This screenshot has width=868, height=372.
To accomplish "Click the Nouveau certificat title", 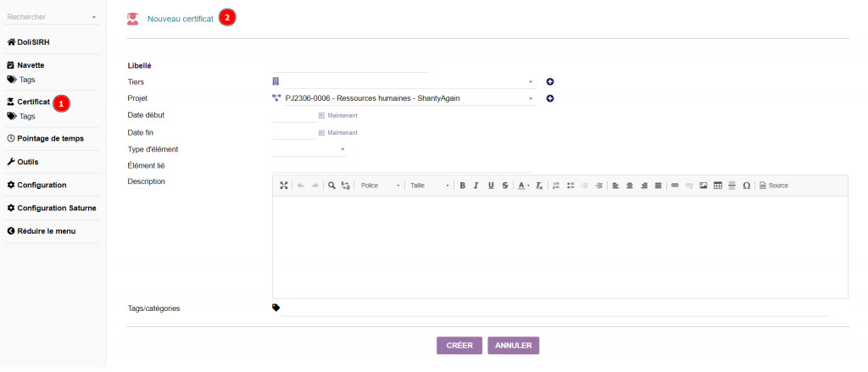I will click(180, 19).
